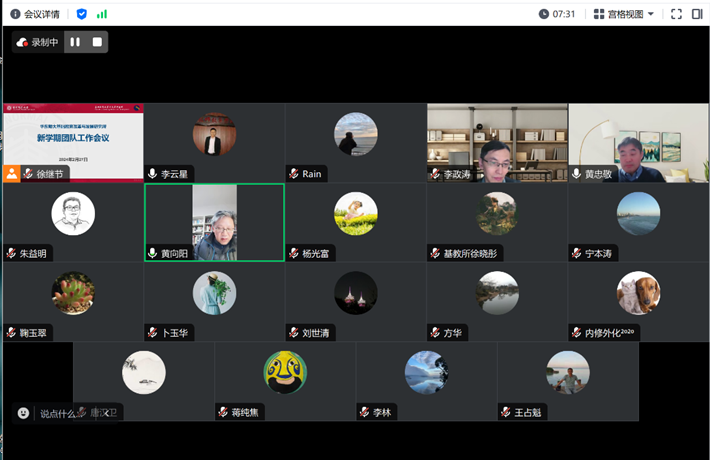The image size is (710, 460).
Task: Click 杨光富's muted microphone icon
Action: (294, 254)
